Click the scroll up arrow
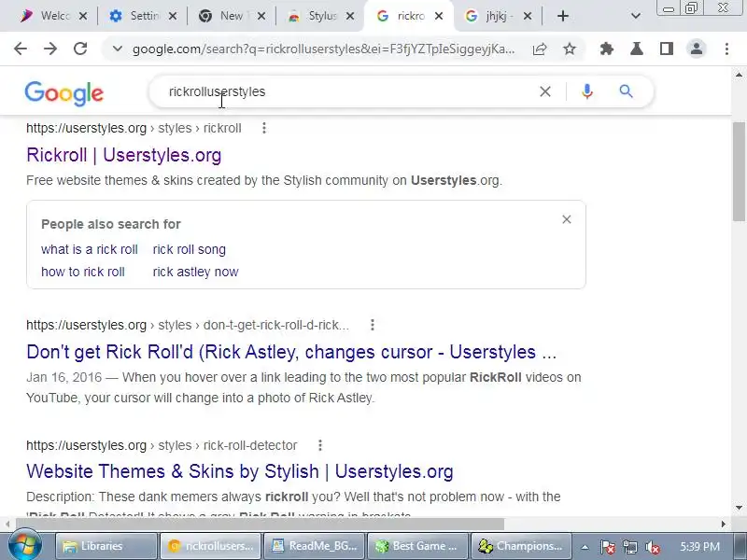The width and height of the screenshot is (747, 560). coord(739,75)
